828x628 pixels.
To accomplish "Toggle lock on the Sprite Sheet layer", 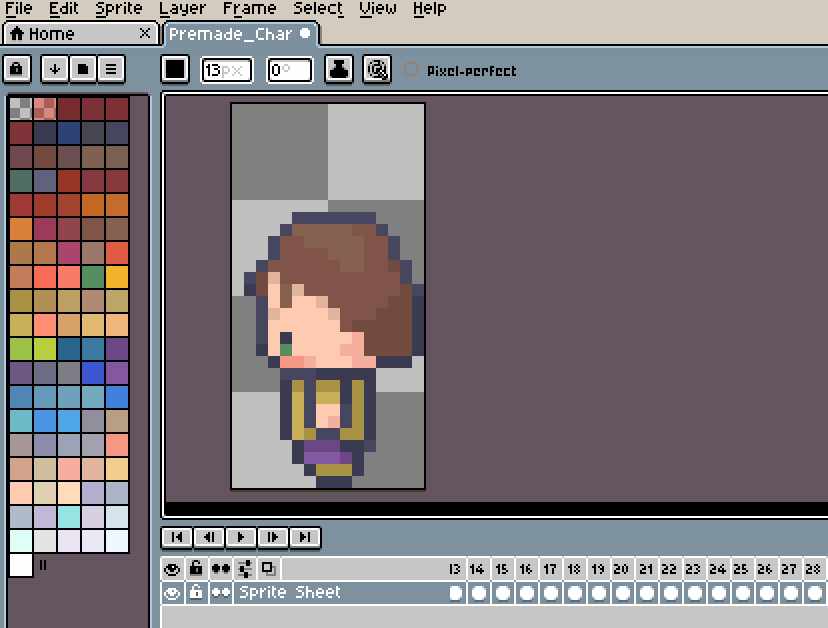I will pyautogui.click(x=196, y=593).
